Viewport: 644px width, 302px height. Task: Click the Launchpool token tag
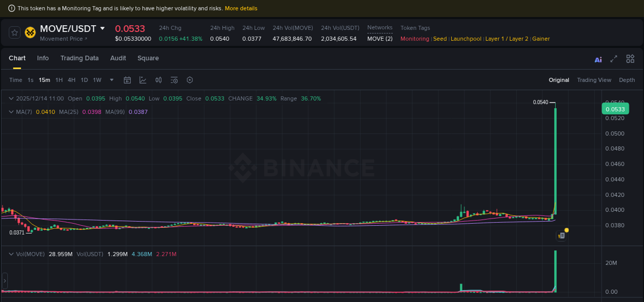point(466,38)
